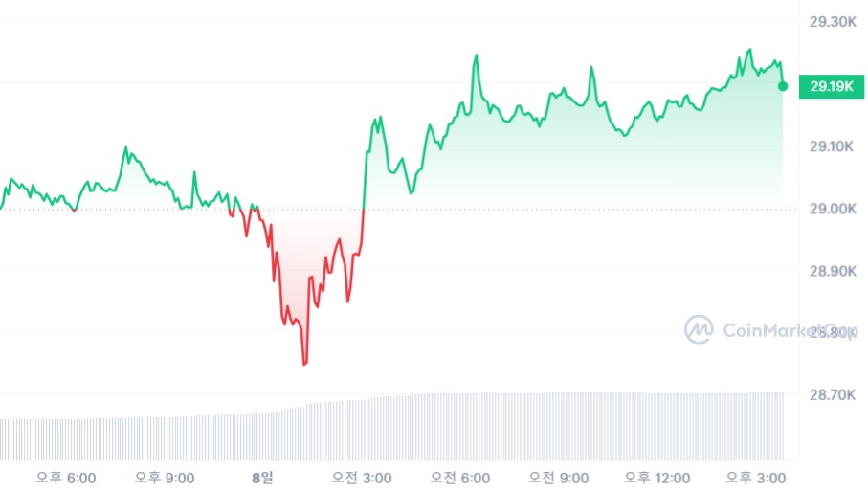Image resolution: width=868 pixels, height=492 pixels.
Task: Select the 28.70K price axis label
Action: pyautogui.click(x=831, y=394)
